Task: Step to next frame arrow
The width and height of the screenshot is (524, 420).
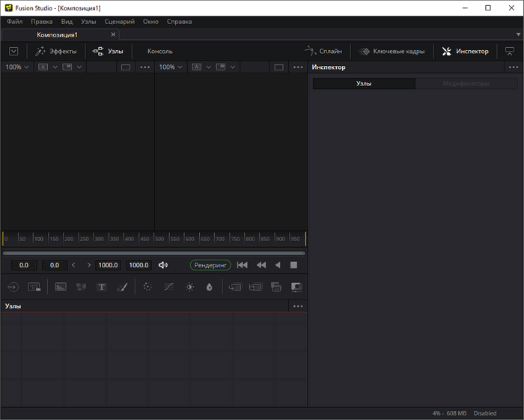Action: click(89, 265)
